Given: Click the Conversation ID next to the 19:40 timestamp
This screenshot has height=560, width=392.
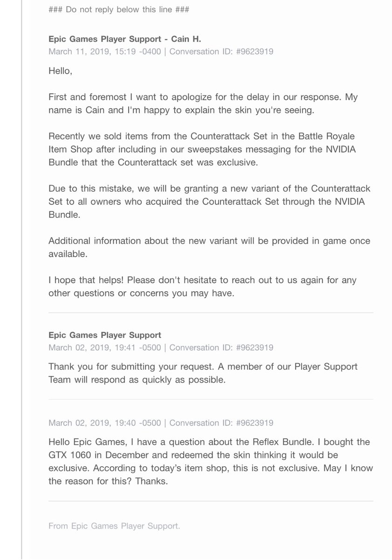Looking at the screenshot, I should point(221,423).
